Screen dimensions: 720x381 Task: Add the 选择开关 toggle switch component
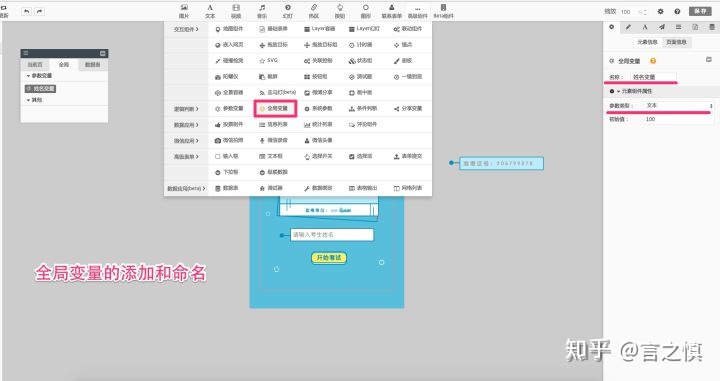[x=319, y=157]
